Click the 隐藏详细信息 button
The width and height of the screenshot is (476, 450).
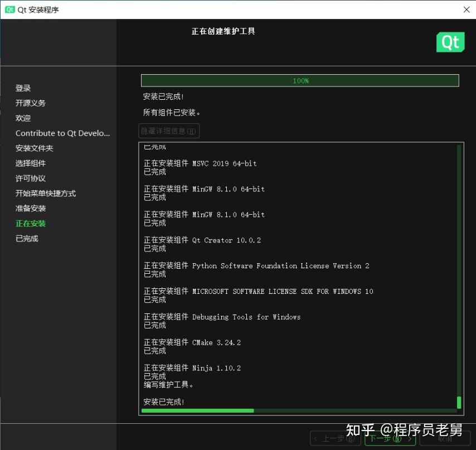(x=168, y=130)
